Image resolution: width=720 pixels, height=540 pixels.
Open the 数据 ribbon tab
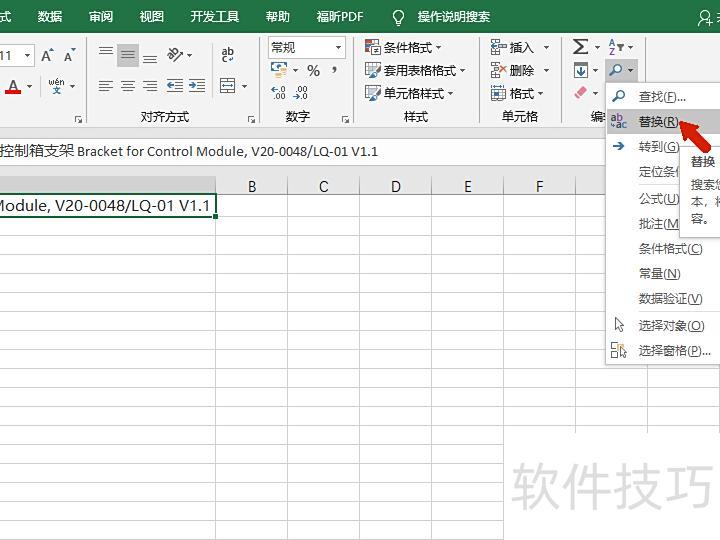50,17
